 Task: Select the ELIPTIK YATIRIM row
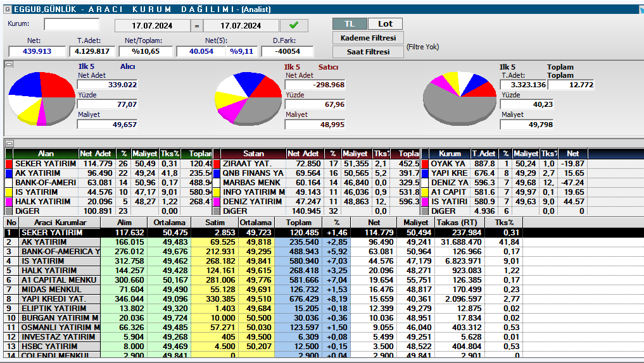(x=263, y=308)
